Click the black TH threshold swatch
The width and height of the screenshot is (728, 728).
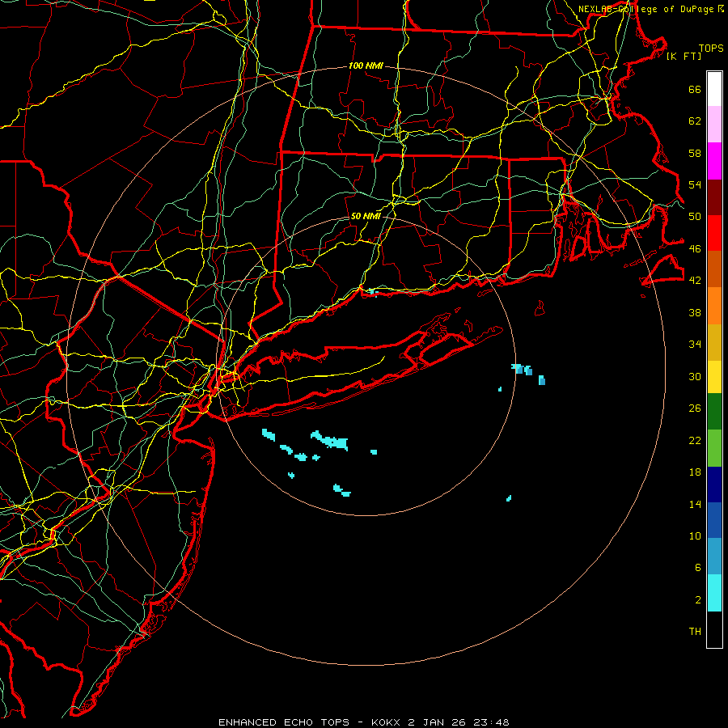[x=714, y=629]
